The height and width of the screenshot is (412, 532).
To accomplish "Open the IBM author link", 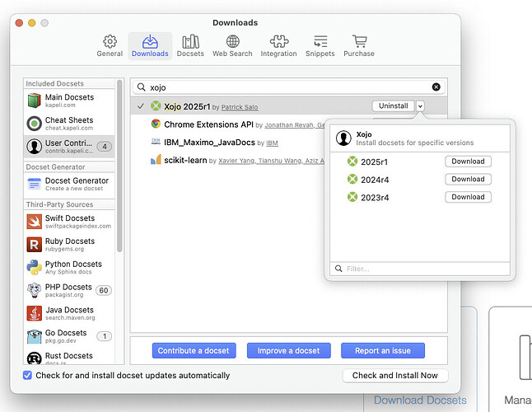I will (272, 143).
